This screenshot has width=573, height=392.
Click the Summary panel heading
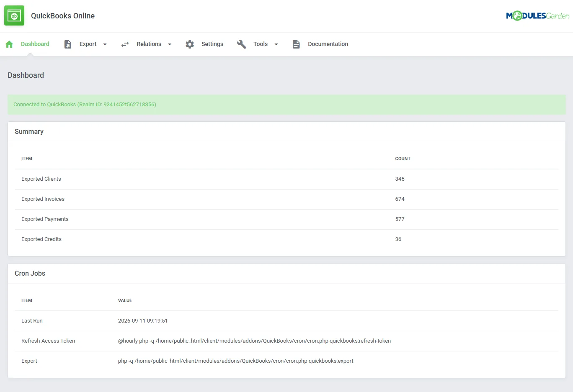29,131
